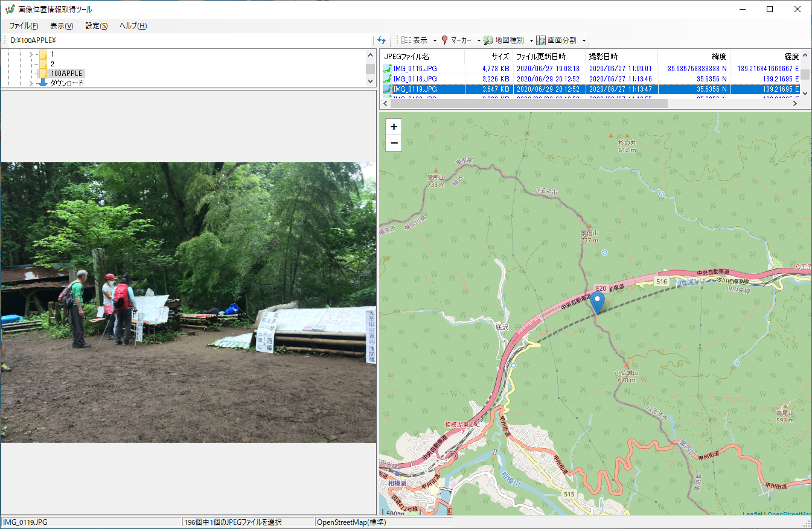
Task: Click the IMG_0119.JPG status bar label
Action: pyautogui.click(x=25, y=522)
